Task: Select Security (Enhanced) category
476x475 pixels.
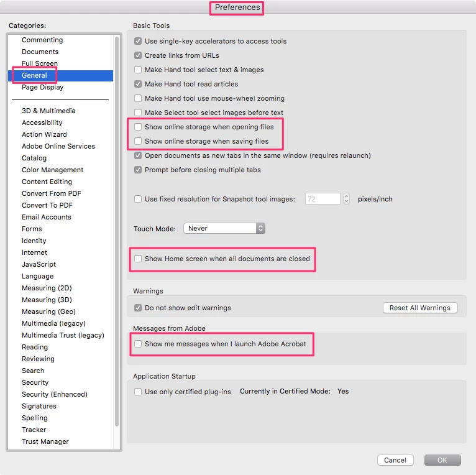Action: (55, 394)
